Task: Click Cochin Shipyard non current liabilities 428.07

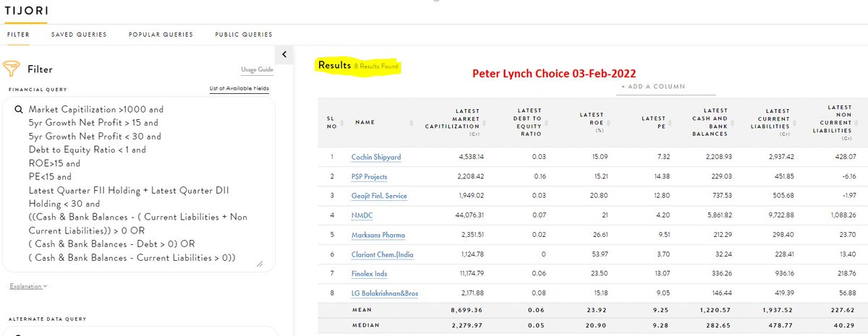Action: click(845, 157)
